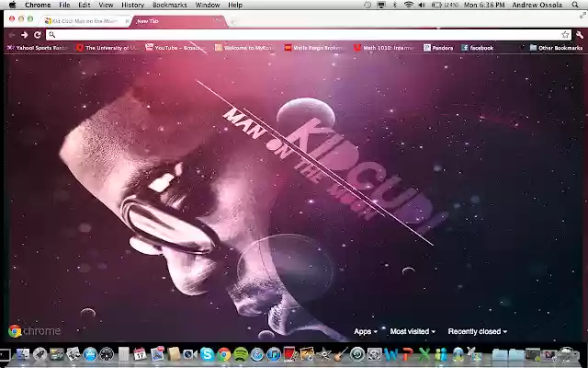Viewport: 588px width, 368px height.
Task: Open Microsoft Word from the dock
Action: point(390,354)
